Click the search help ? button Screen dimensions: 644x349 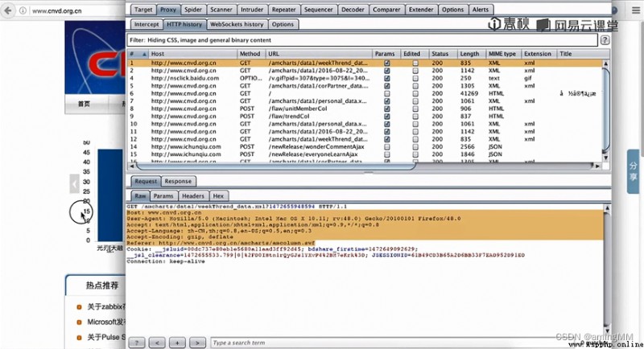click(137, 343)
